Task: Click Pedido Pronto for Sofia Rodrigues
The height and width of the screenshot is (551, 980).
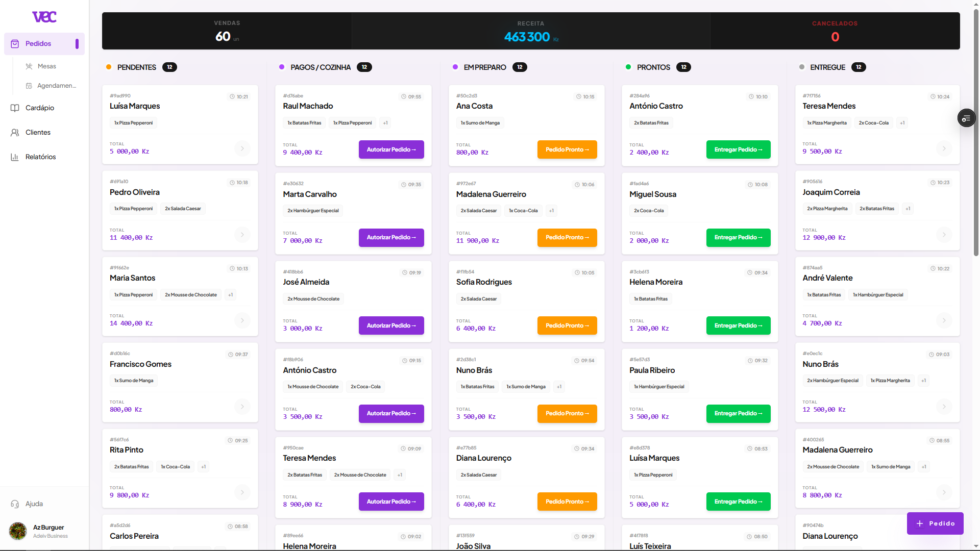Action: 567,325
